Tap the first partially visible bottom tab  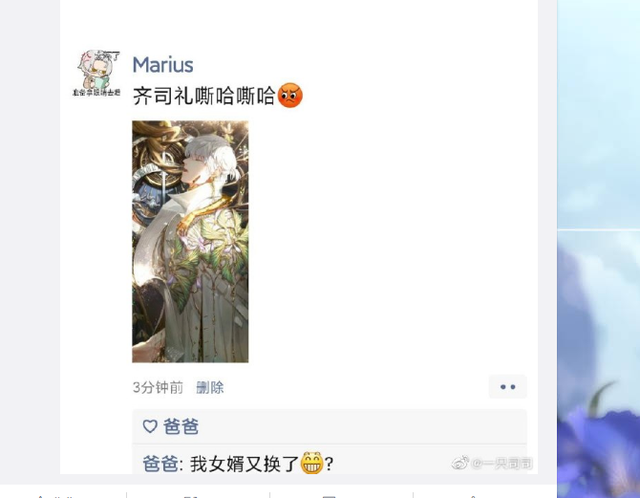[x=63, y=495]
